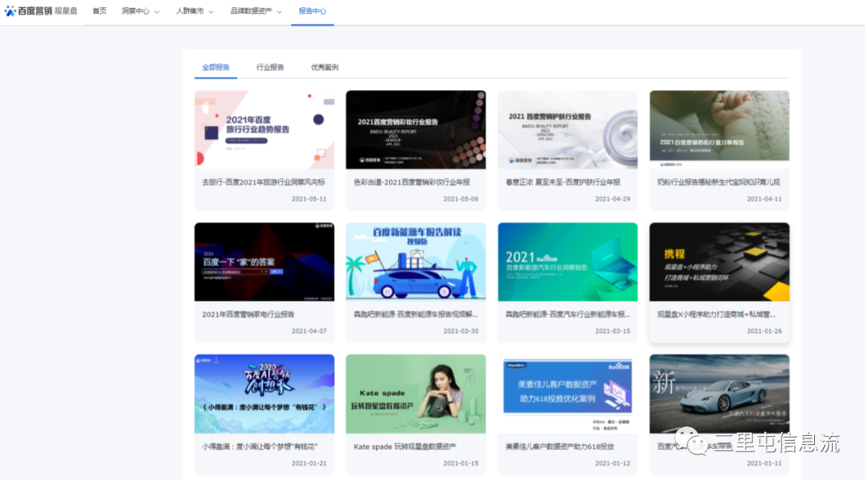This screenshot has height=481, width=868.
Task: Go to the 首页 home page
Action: [100, 11]
